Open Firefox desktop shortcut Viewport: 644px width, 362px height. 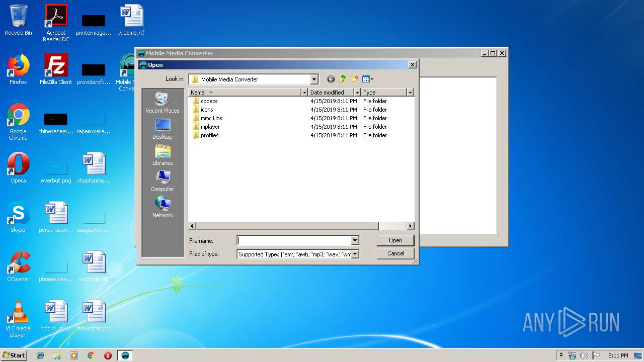click(x=18, y=69)
